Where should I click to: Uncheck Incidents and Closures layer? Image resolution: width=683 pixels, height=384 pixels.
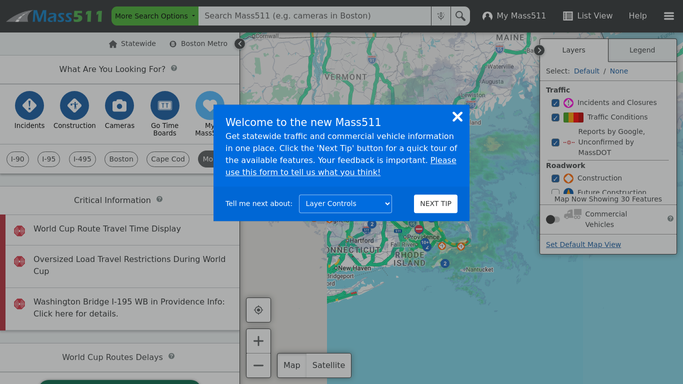[x=555, y=103]
